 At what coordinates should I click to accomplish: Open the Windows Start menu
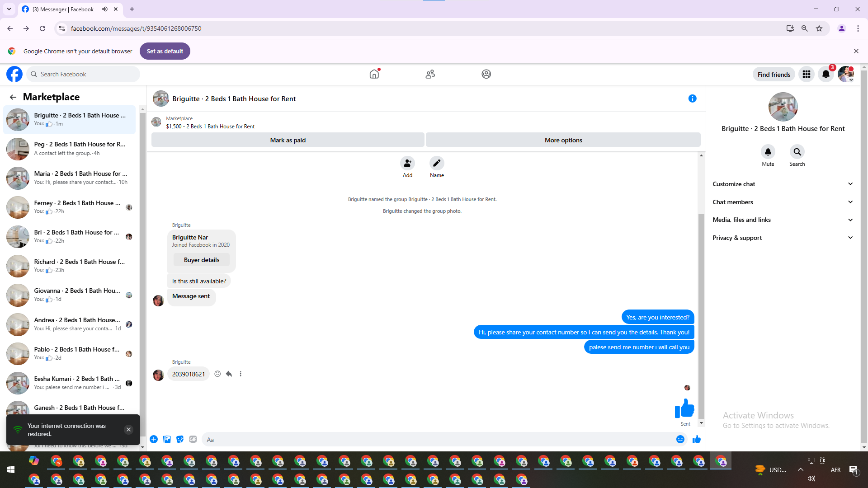11,470
